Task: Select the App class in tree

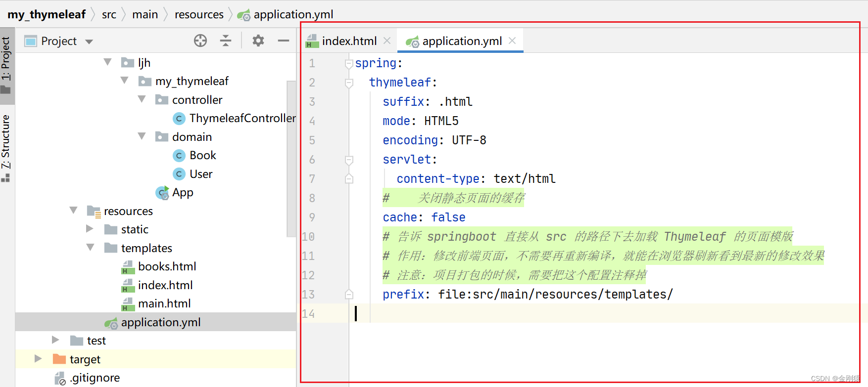Action: (183, 192)
